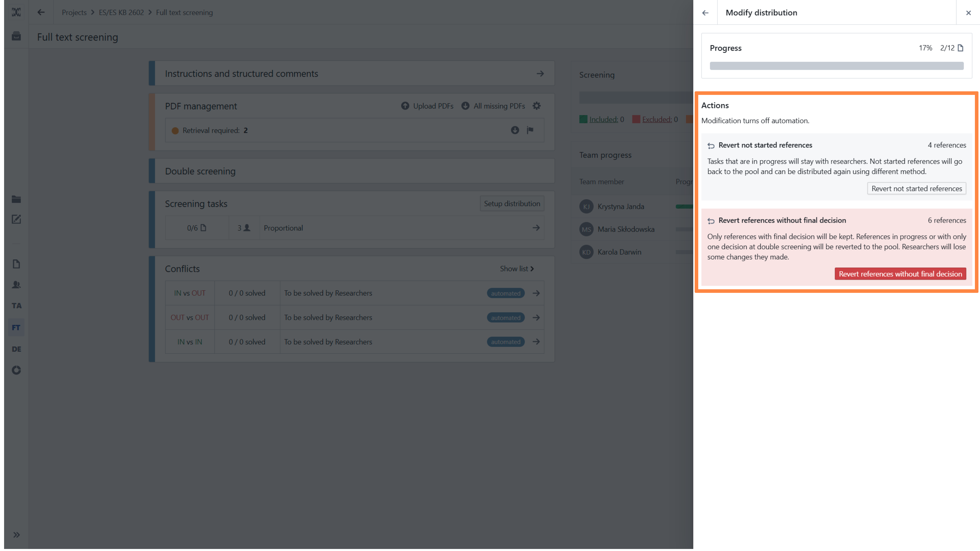Open Proportional screening task row arrow
The width and height of the screenshot is (980, 551).
point(536,228)
